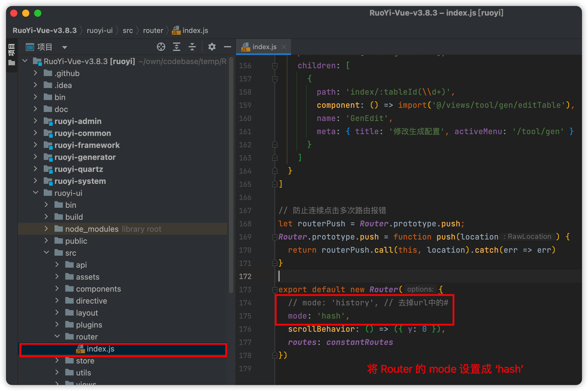Open the project view dropdown arrow
Image resolution: width=588 pixels, height=391 pixels.
click(65, 47)
